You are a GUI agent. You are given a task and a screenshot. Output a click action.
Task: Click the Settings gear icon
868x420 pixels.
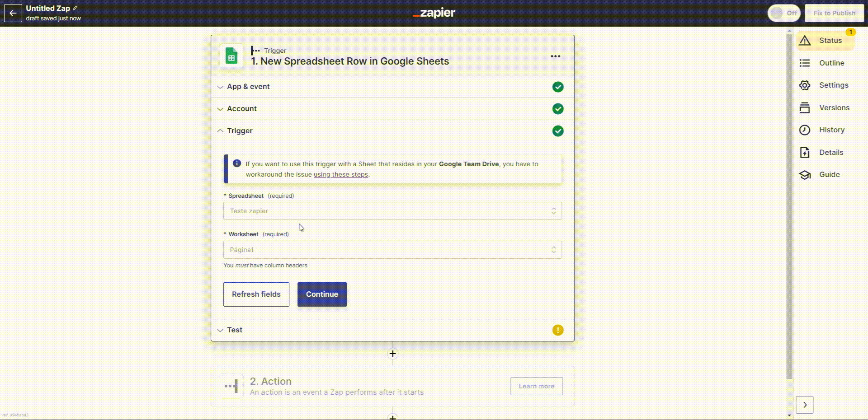[x=805, y=85]
